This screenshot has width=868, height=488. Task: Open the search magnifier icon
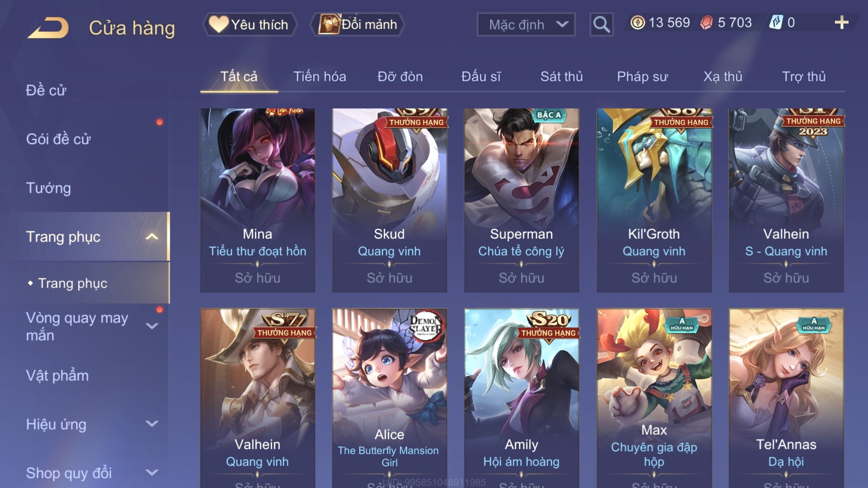tap(601, 24)
